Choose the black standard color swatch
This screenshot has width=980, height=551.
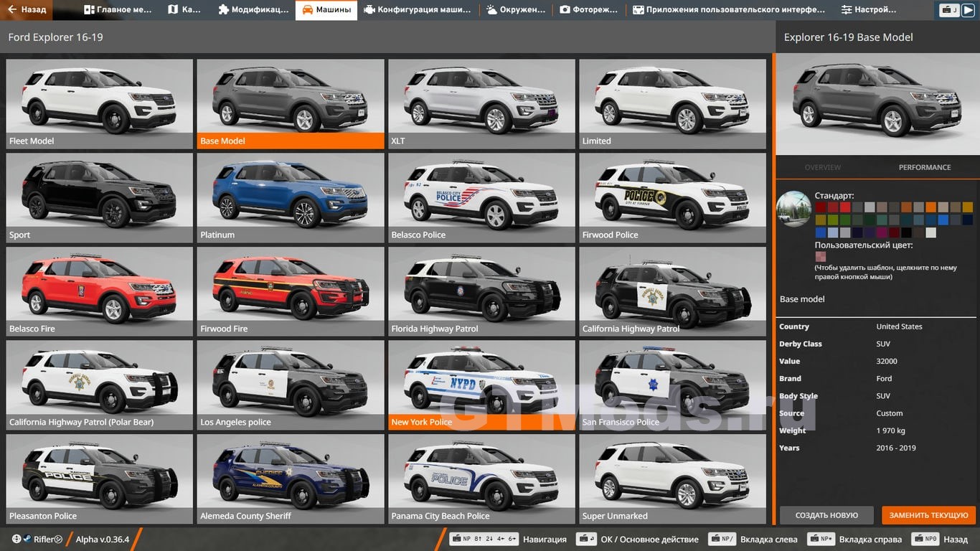906,232
